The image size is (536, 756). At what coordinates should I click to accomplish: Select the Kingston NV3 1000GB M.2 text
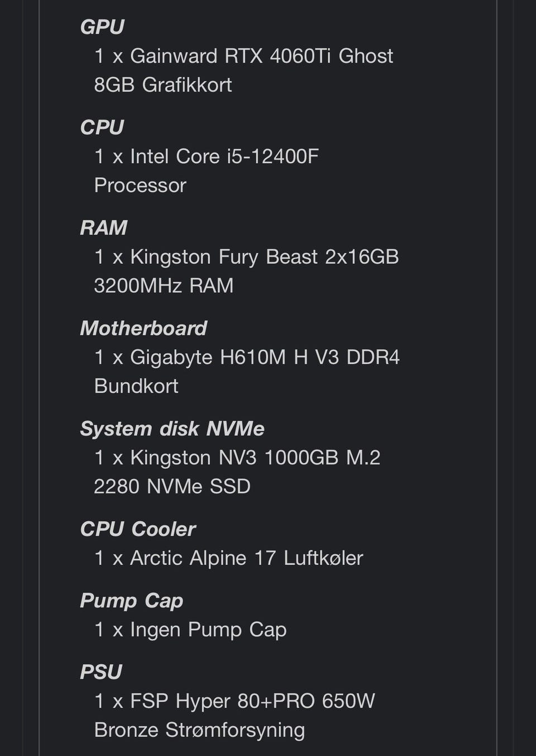[x=255, y=458]
